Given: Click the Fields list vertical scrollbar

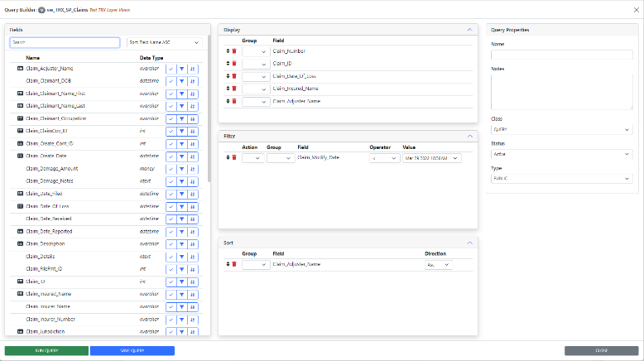Looking at the screenshot, I should click(x=209, y=108).
